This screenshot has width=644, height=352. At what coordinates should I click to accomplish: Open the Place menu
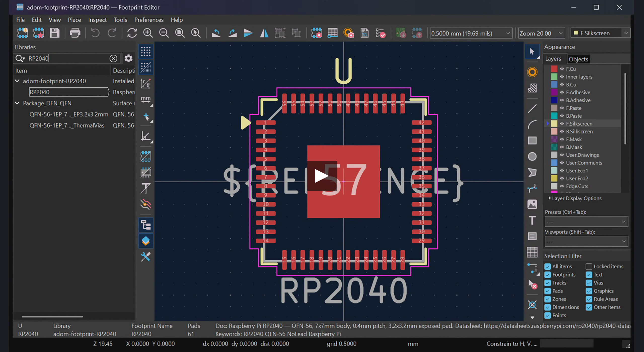tap(74, 20)
